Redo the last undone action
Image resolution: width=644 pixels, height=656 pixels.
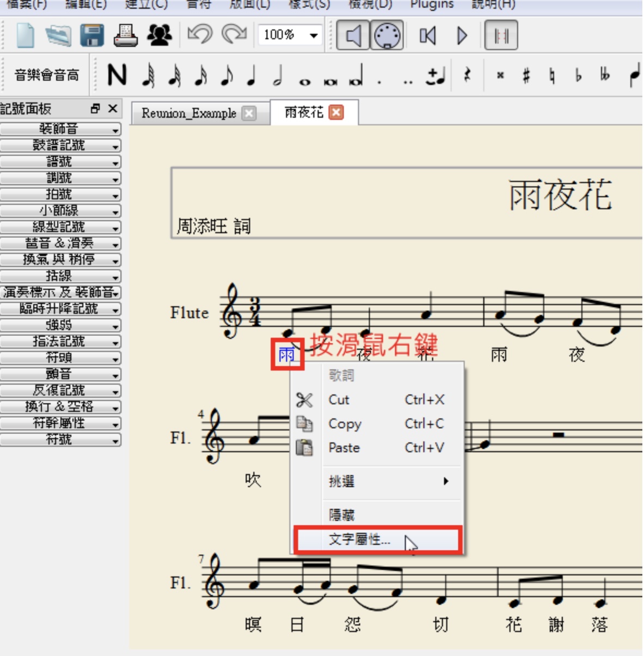tap(234, 35)
